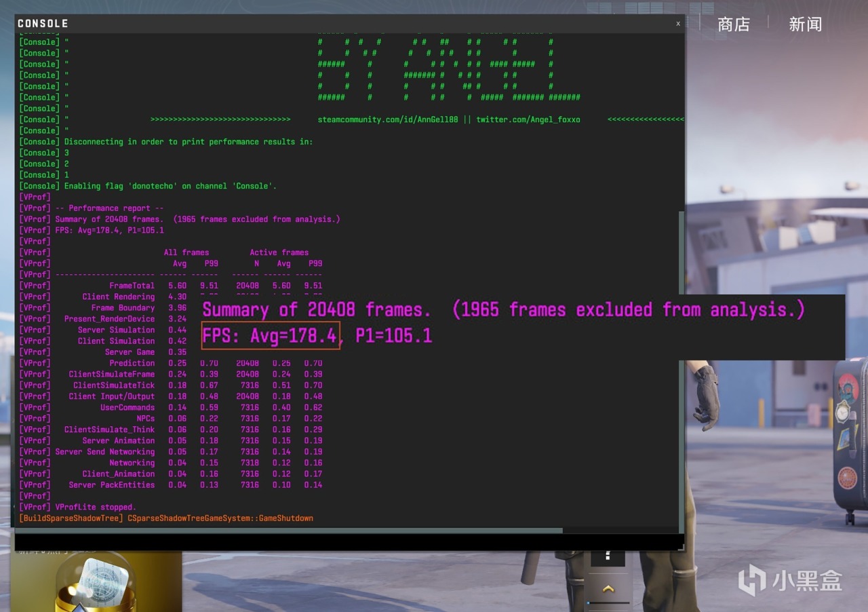This screenshot has width=868, height=612.
Task: Click the 'All frames' column header
Action: [x=186, y=252]
